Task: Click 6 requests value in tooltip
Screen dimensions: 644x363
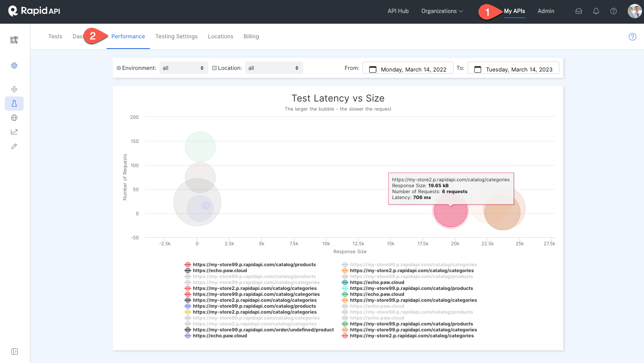Action: click(455, 192)
